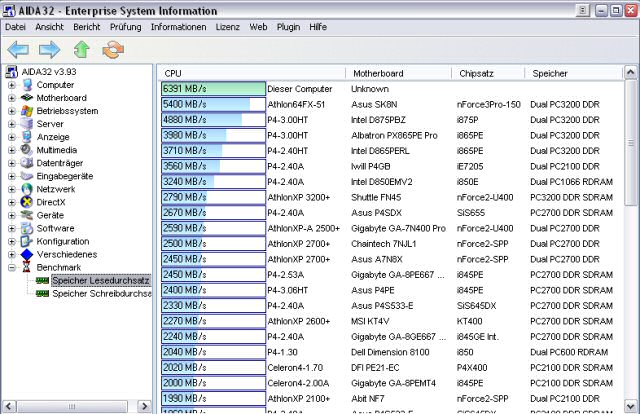Click the Speicher Lesedurchsatz memory chip icon
Image resolution: width=640 pixels, height=414 pixels.
click(x=42, y=280)
